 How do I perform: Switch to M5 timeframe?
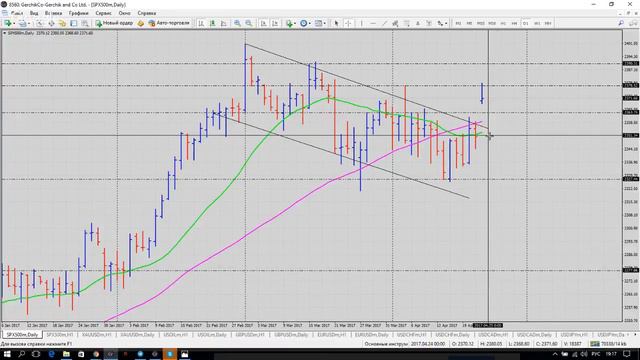469,23
